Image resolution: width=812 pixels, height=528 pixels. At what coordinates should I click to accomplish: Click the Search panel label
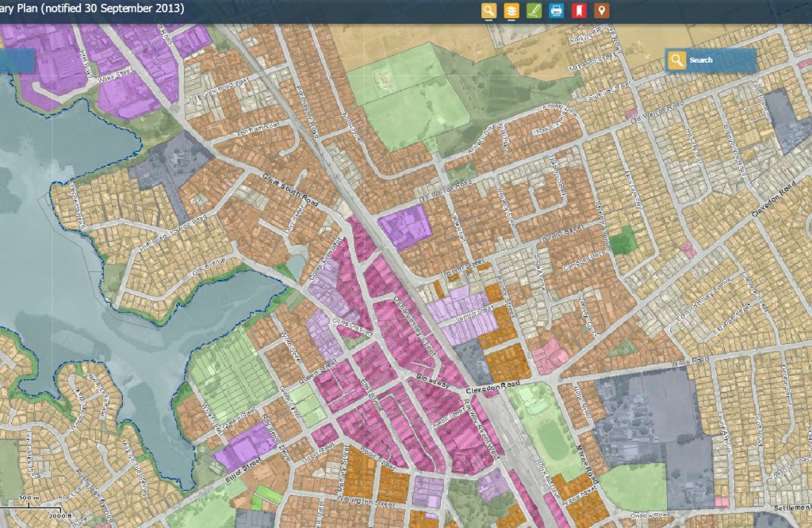click(701, 60)
